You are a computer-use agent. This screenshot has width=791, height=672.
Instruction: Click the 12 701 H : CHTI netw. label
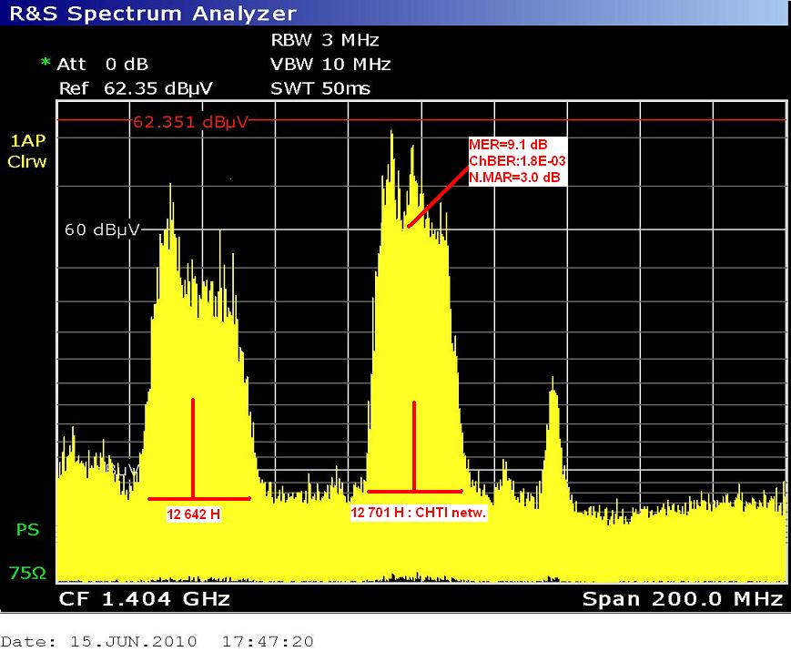tap(419, 514)
